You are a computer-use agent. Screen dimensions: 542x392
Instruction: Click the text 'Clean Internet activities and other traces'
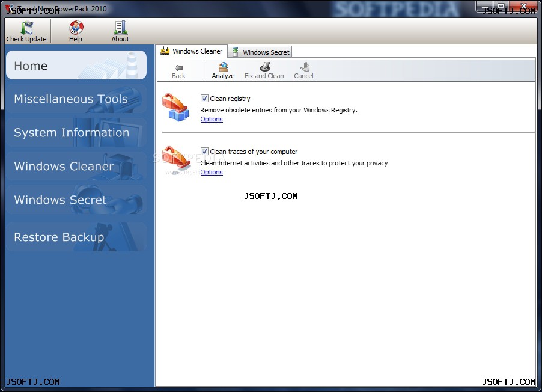(x=260, y=163)
